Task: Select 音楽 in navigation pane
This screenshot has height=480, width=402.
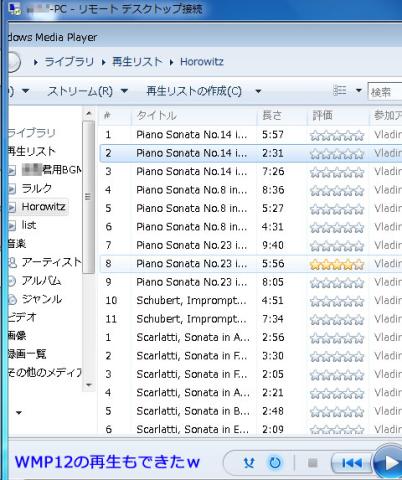Action: click(17, 244)
